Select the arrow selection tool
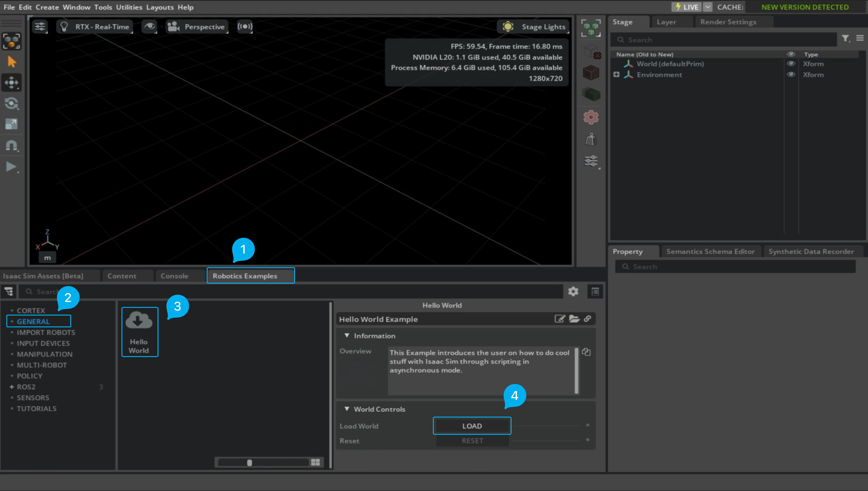This screenshot has width=868, height=491. point(12,62)
